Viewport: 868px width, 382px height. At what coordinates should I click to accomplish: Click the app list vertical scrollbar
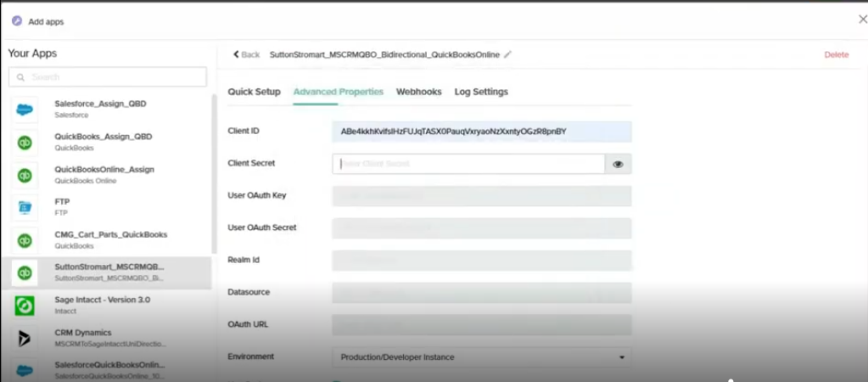click(x=213, y=170)
